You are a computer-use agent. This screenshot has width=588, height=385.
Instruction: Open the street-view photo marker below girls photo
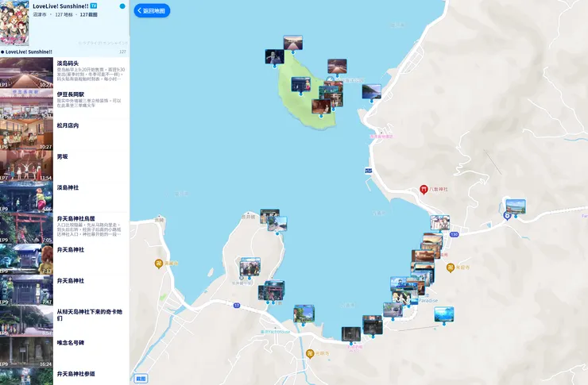tap(393, 310)
